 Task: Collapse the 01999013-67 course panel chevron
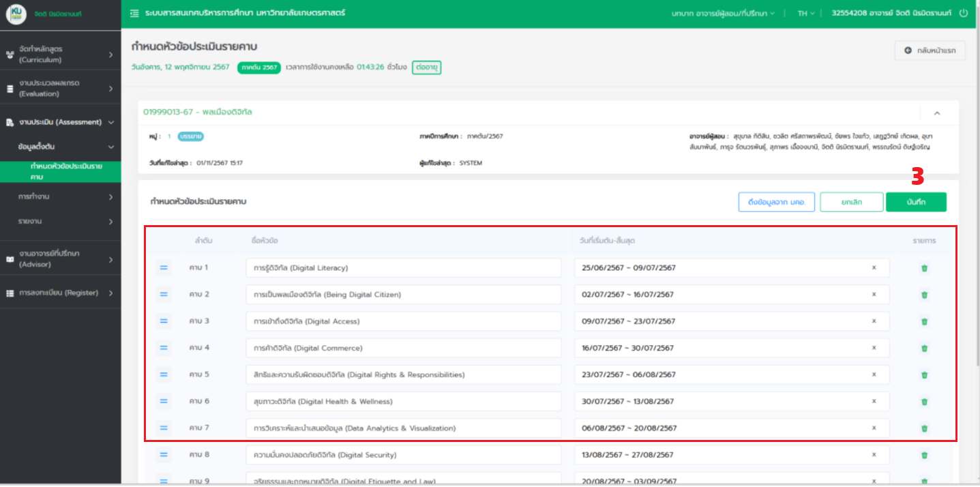(x=937, y=113)
